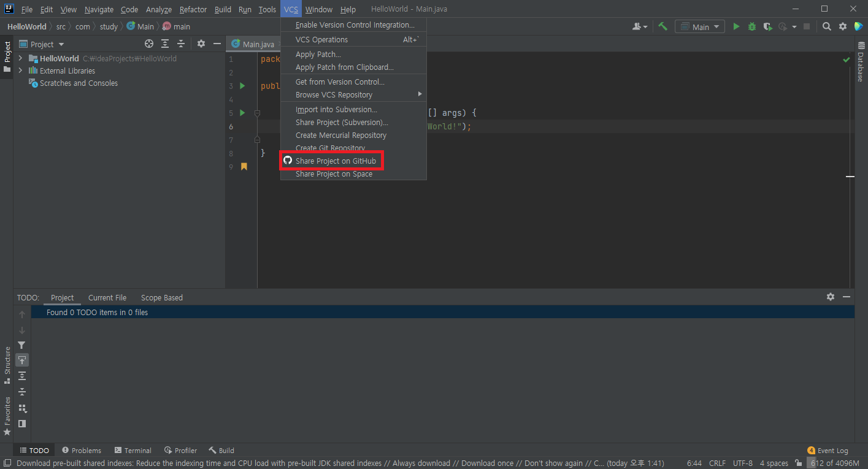Select Apply Patch from the VCS menu

click(353, 55)
